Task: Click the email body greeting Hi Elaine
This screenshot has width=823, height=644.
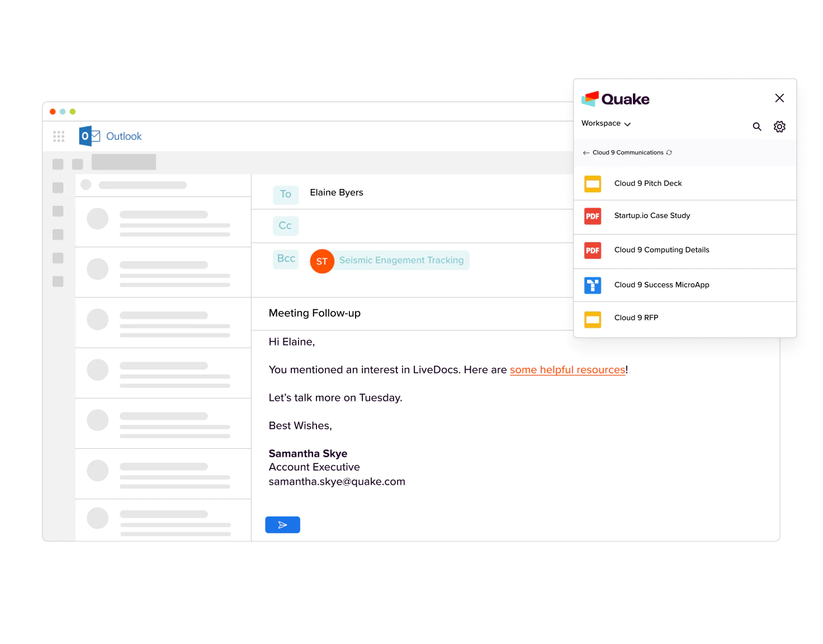Action: (292, 342)
